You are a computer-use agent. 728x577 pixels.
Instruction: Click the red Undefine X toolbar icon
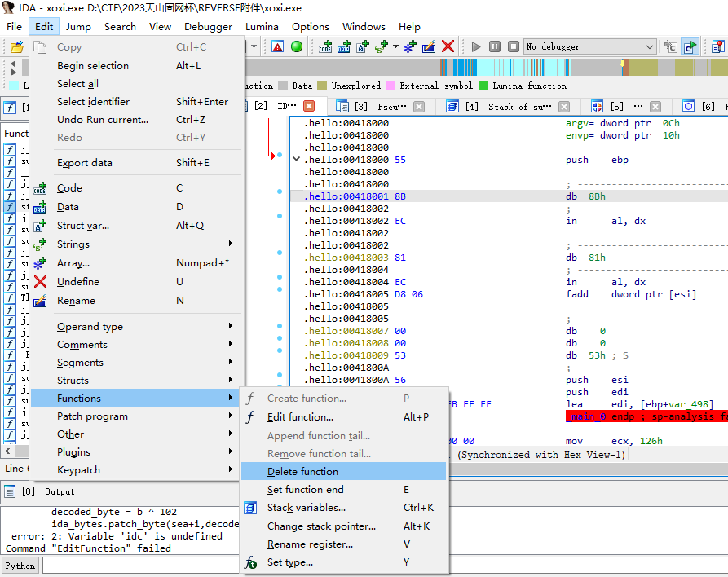coord(448,46)
